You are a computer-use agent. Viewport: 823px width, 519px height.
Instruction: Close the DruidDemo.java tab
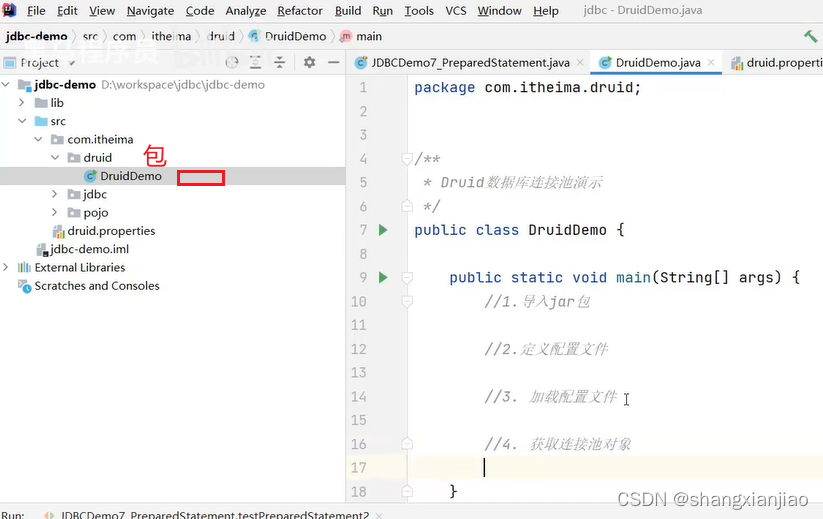(x=711, y=62)
